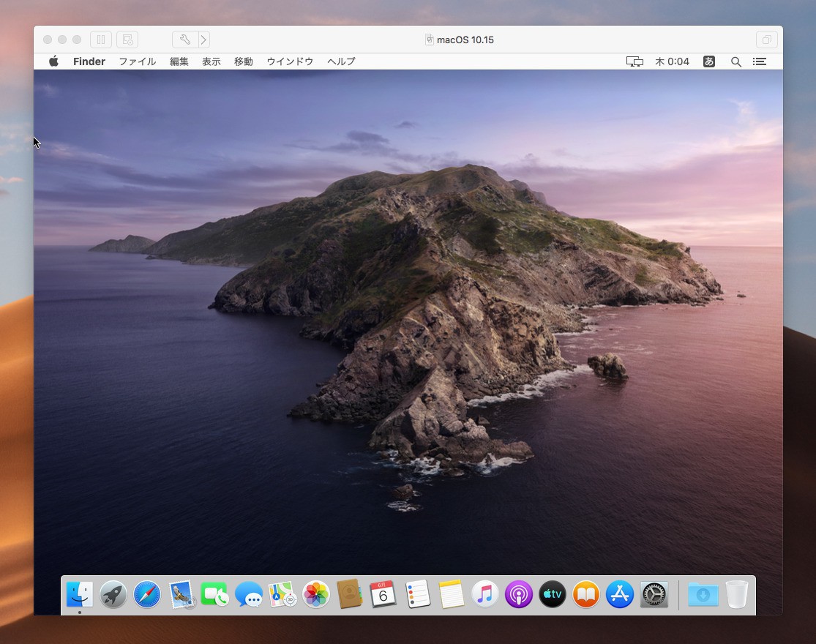This screenshot has height=644, width=816.
Task: Click the Trash in the Dock
Action: tap(737, 594)
